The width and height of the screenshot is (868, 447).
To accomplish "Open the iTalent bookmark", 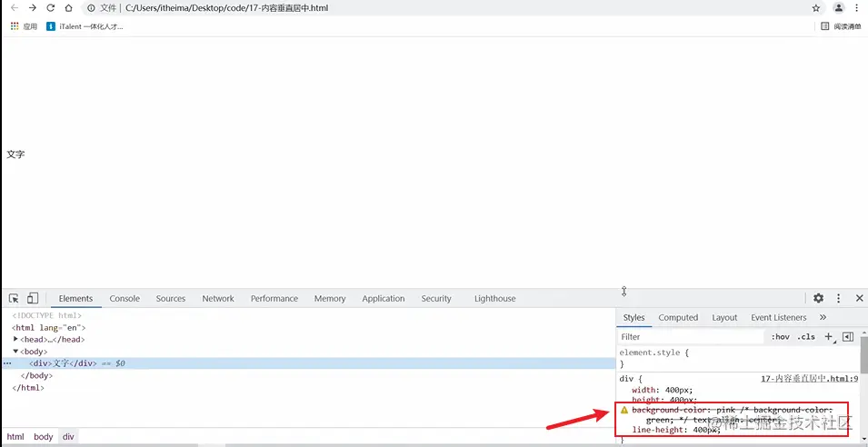I will tap(85, 26).
